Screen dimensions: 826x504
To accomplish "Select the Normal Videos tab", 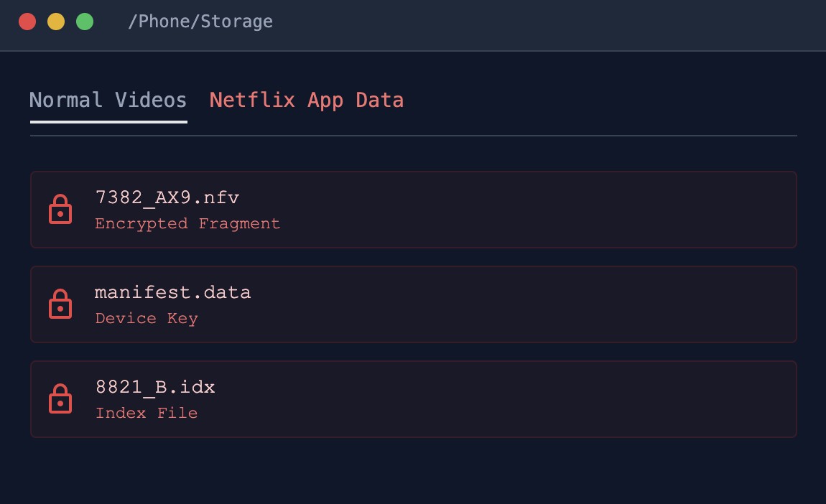I will click(108, 100).
